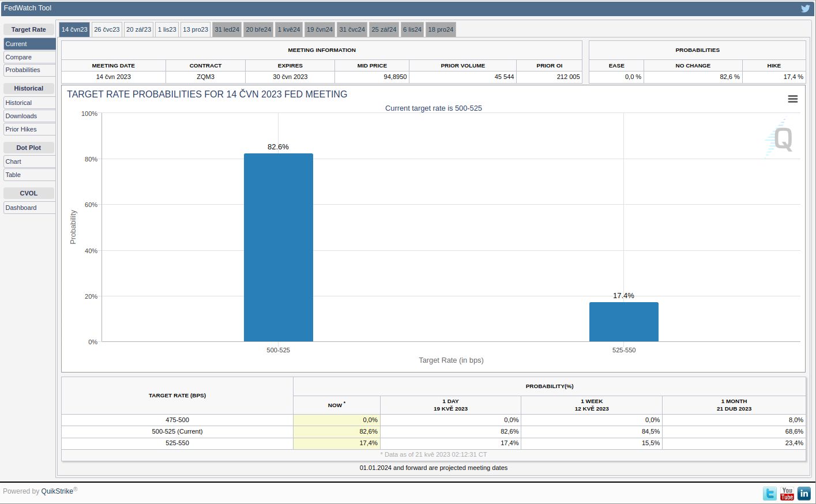Click the 82.6% bar label

278,147
